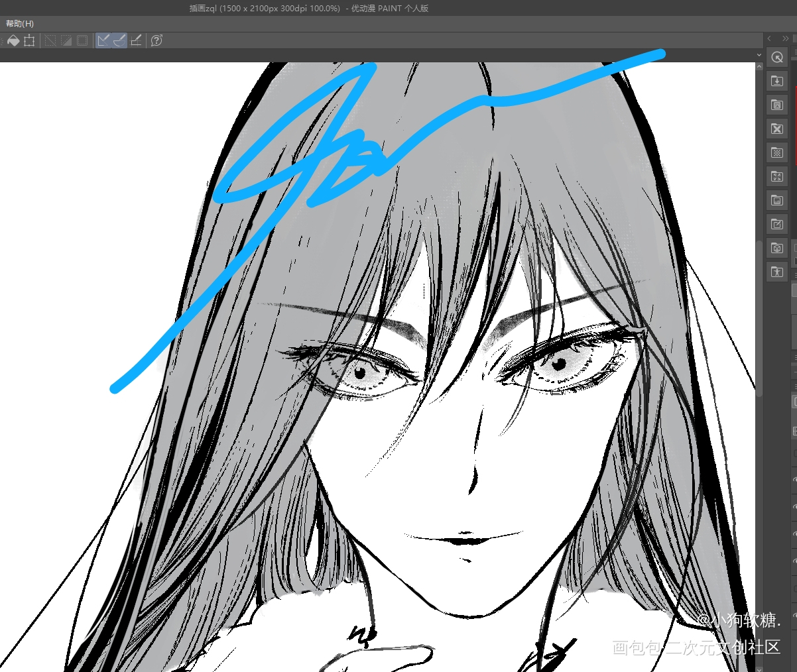Open the support question-mark bubble icon

point(156,40)
